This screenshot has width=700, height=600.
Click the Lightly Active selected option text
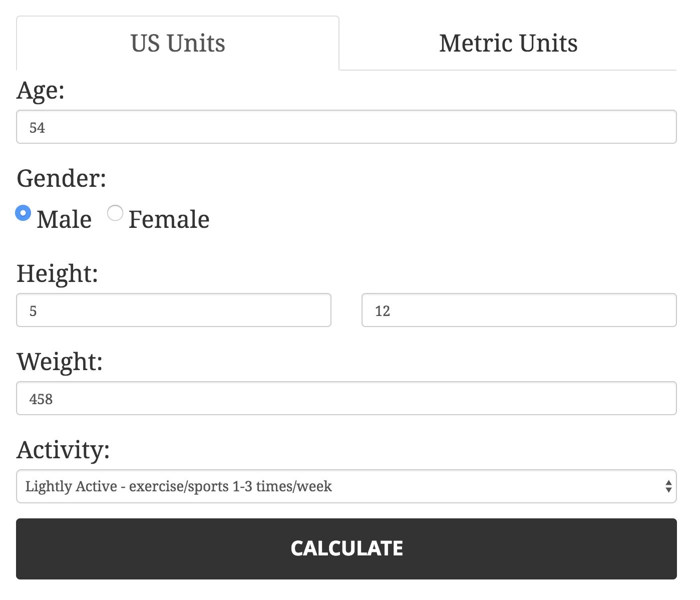coord(179,486)
